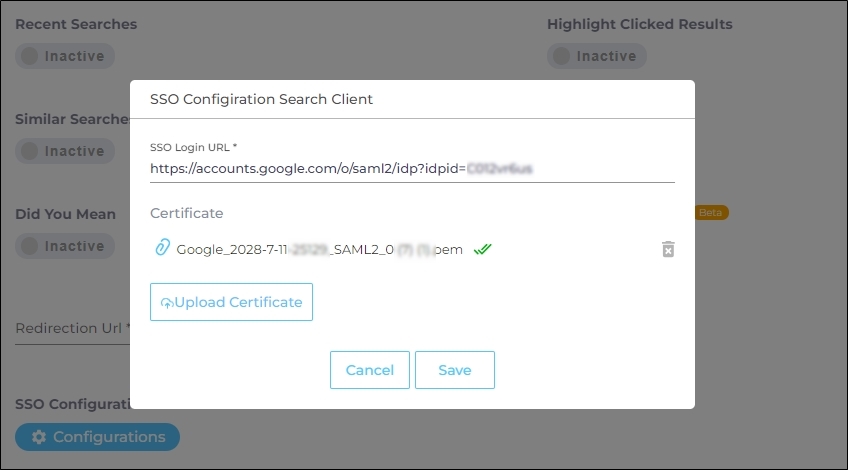Save the SSO configuration
848x470 pixels.
[x=454, y=370]
